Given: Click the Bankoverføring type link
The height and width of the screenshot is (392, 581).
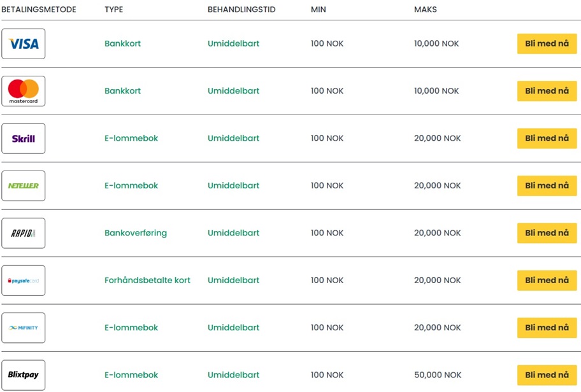Looking at the screenshot, I should (x=136, y=233).
